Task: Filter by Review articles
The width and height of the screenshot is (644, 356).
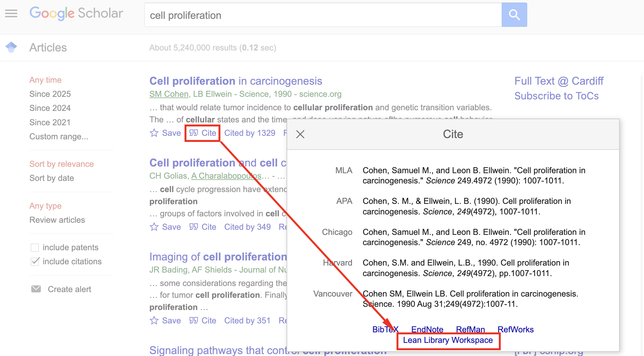Action: (57, 220)
